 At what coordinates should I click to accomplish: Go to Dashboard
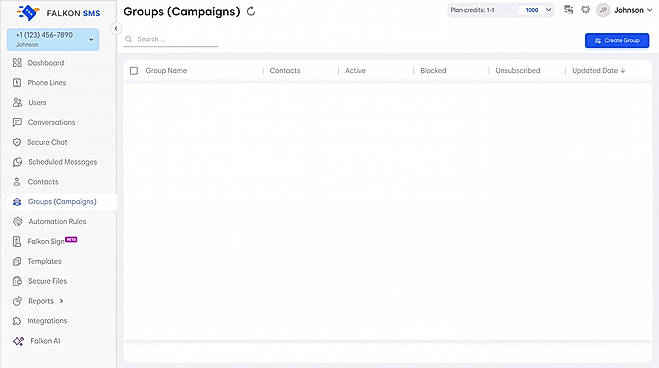[46, 63]
